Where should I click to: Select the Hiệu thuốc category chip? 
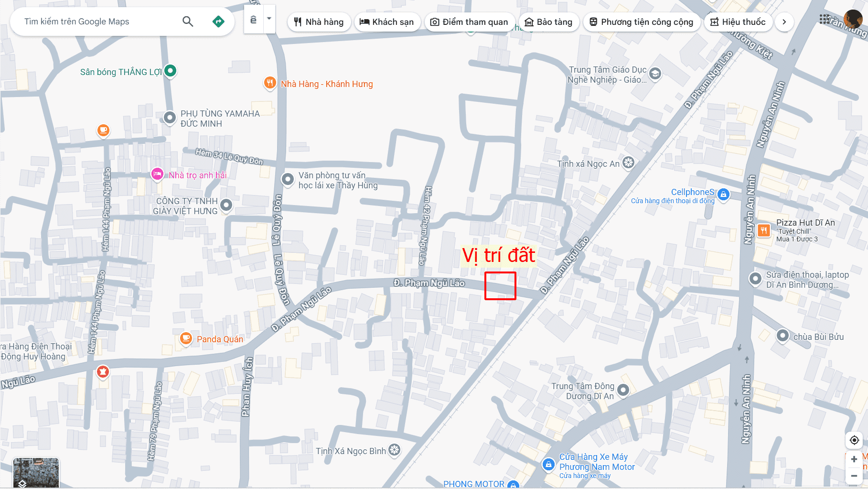tap(738, 22)
